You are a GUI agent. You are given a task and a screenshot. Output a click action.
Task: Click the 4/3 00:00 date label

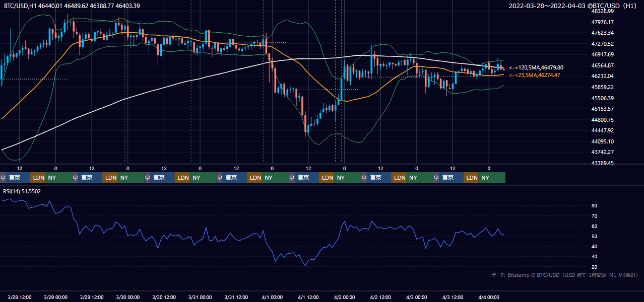coord(417,297)
